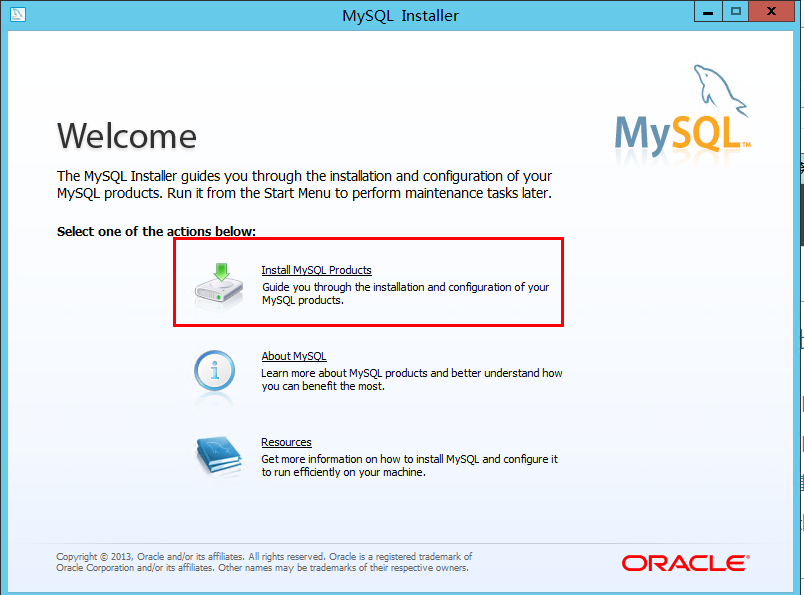The height and width of the screenshot is (595, 804).
Task: Click the Oracle copyright notice text
Action: [264, 562]
